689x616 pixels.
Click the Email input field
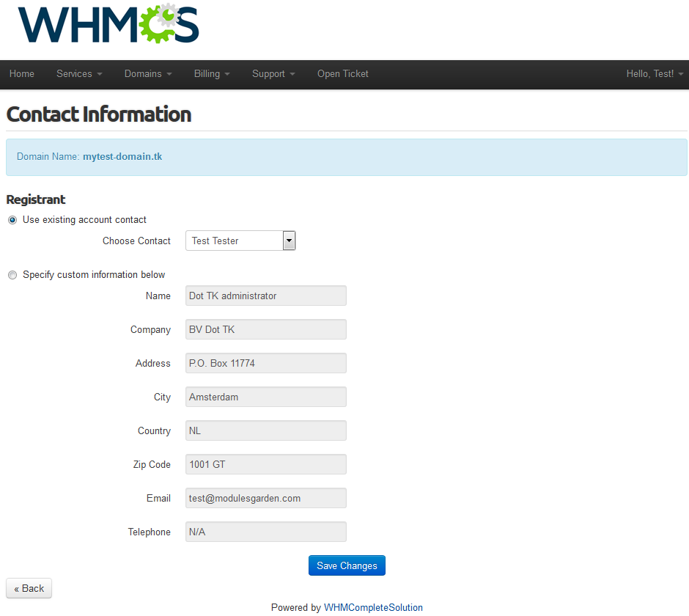tap(265, 499)
